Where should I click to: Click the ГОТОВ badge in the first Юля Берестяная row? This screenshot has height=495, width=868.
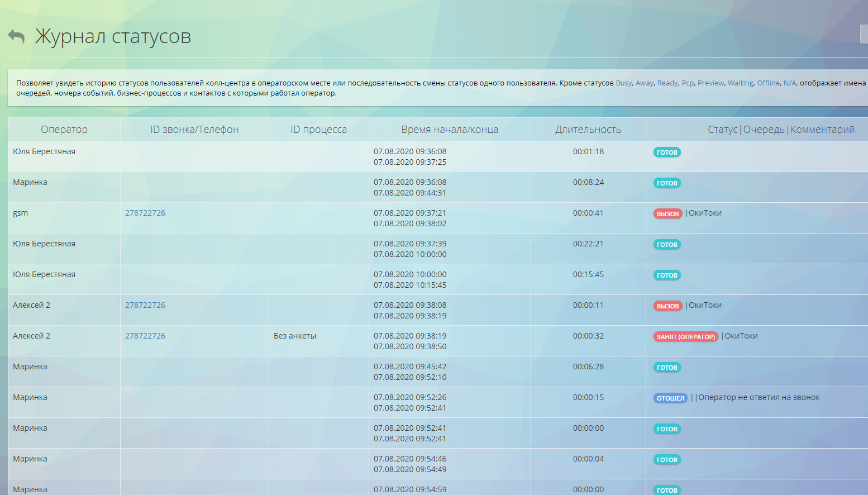(667, 152)
